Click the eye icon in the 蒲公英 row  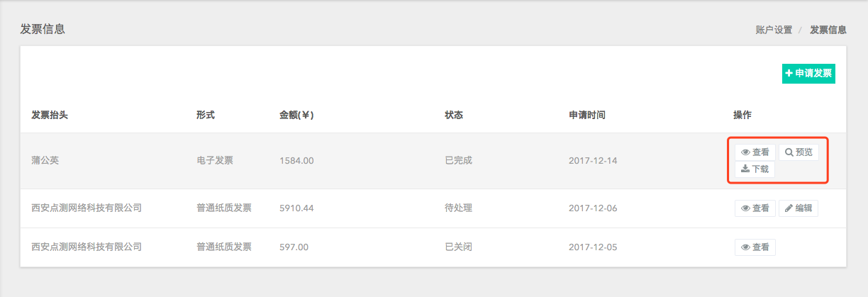[746, 152]
